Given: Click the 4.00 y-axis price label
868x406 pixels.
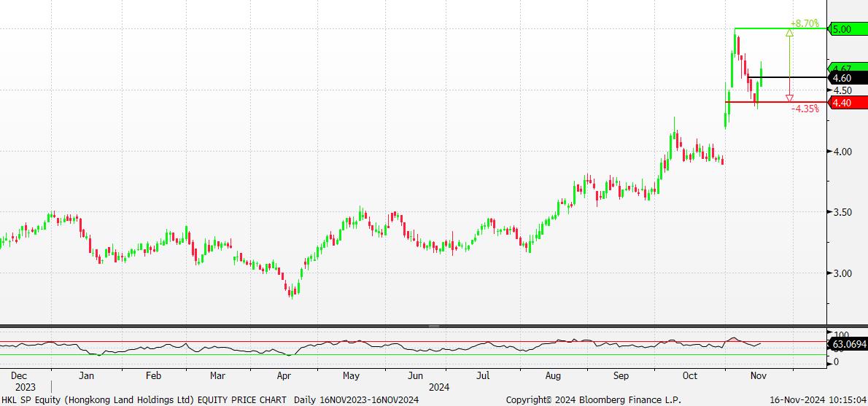Looking at the screenshot, I should [x=842, y=152].
